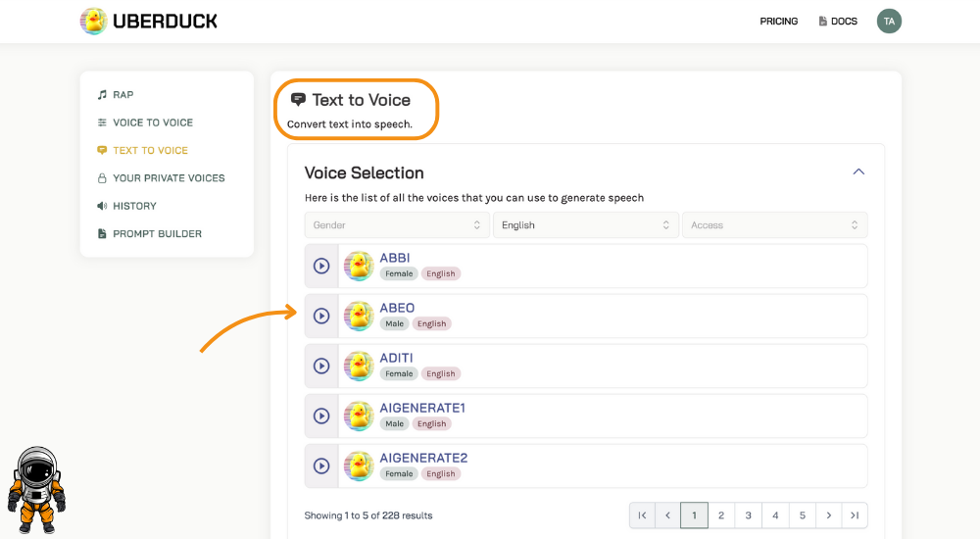Open Your Private Voices in sidebar
The width and height of the screenshot is (980, 539).
click(x=169, y=178)
